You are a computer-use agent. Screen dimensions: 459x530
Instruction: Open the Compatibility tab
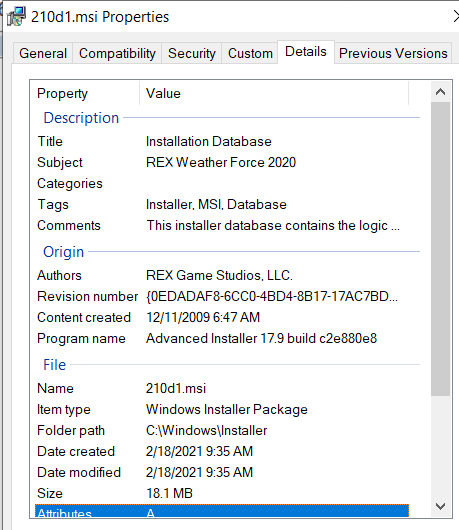pos(117,53)
